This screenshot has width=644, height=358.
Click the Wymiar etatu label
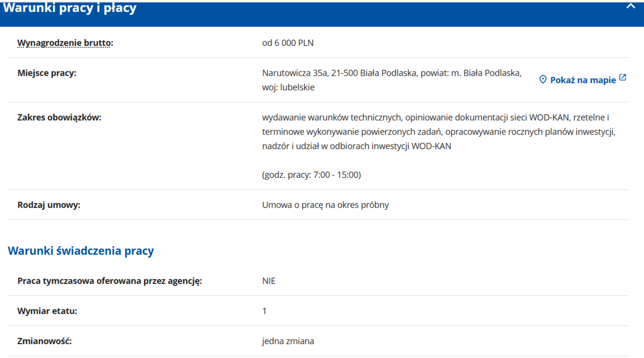click(x=47, y=311)
